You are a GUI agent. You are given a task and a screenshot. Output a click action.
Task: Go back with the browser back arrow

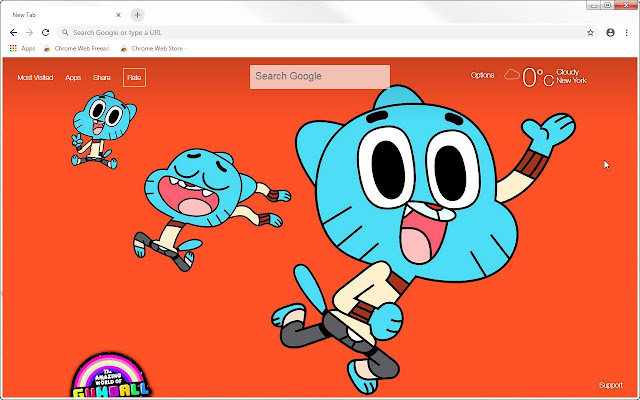coord(13,33)
